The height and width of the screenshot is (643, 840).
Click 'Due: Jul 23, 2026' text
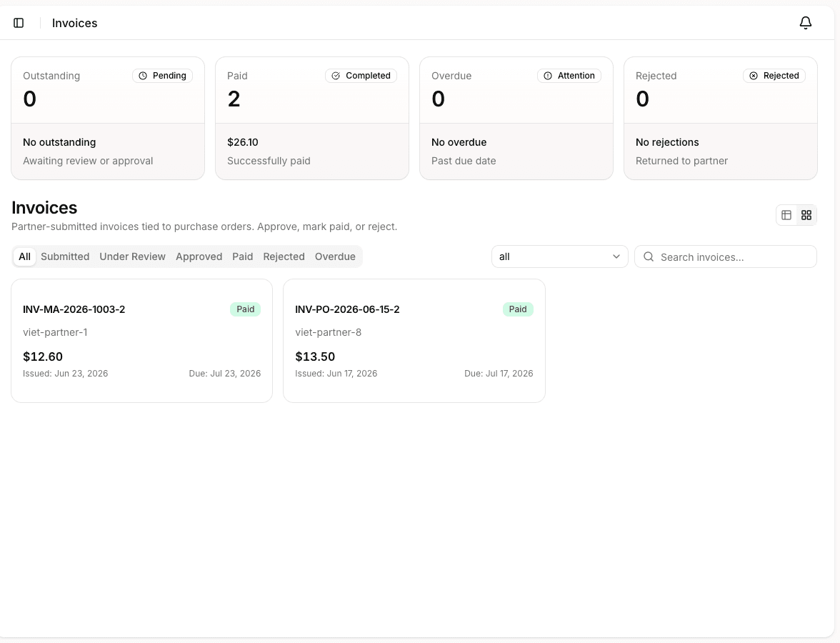coord(225,374)
